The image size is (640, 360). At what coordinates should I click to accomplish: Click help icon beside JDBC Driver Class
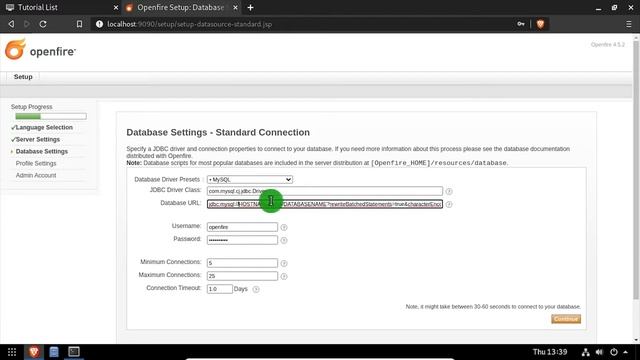point(449,191)
